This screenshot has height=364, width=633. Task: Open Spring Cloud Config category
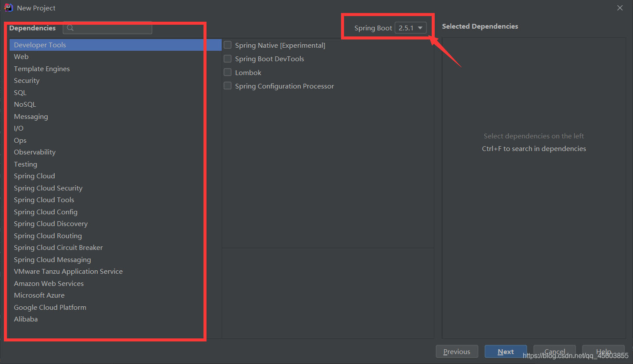(x=115, y=212)
